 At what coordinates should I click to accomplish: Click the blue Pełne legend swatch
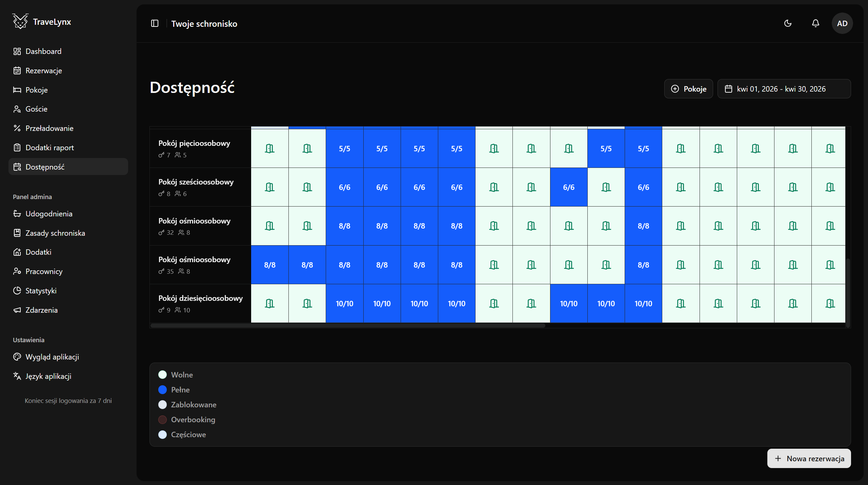point(163,390)
